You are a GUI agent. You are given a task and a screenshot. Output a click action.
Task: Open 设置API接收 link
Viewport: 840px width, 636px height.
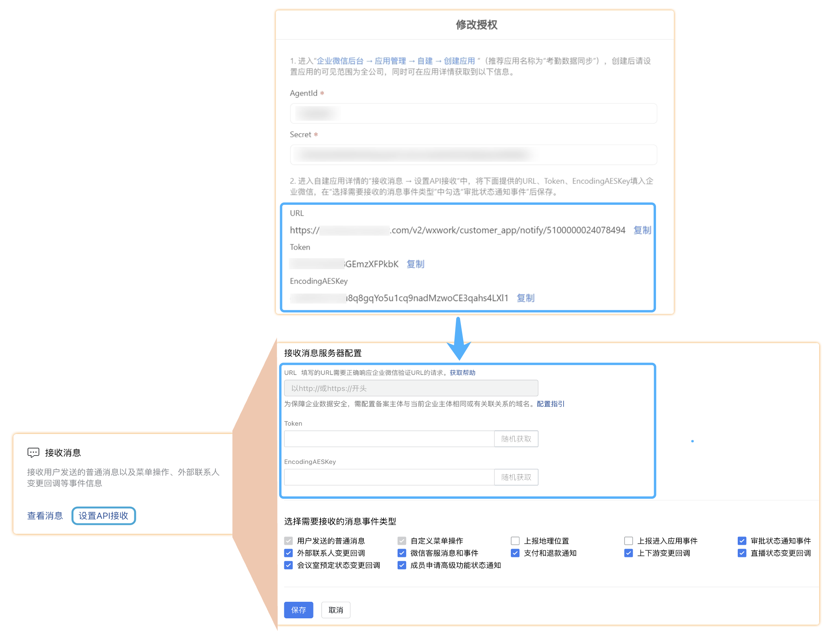pos(103,516)
